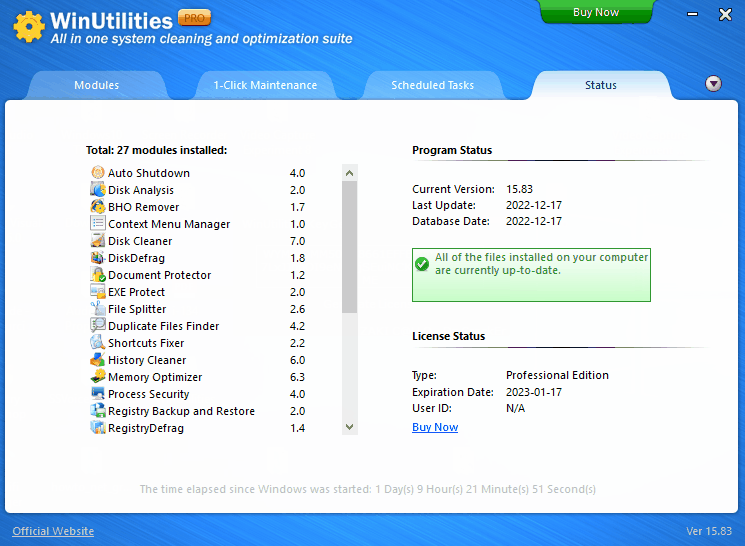
Task: Click the Registry Backup and Restore icon
Action: pos(98,411)
